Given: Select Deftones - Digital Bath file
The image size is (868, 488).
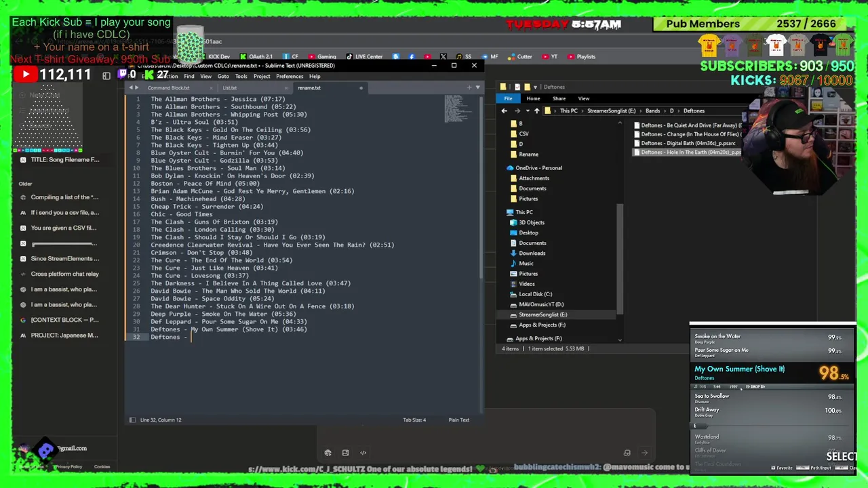Looking at the screenshot, I should (685, 144).
